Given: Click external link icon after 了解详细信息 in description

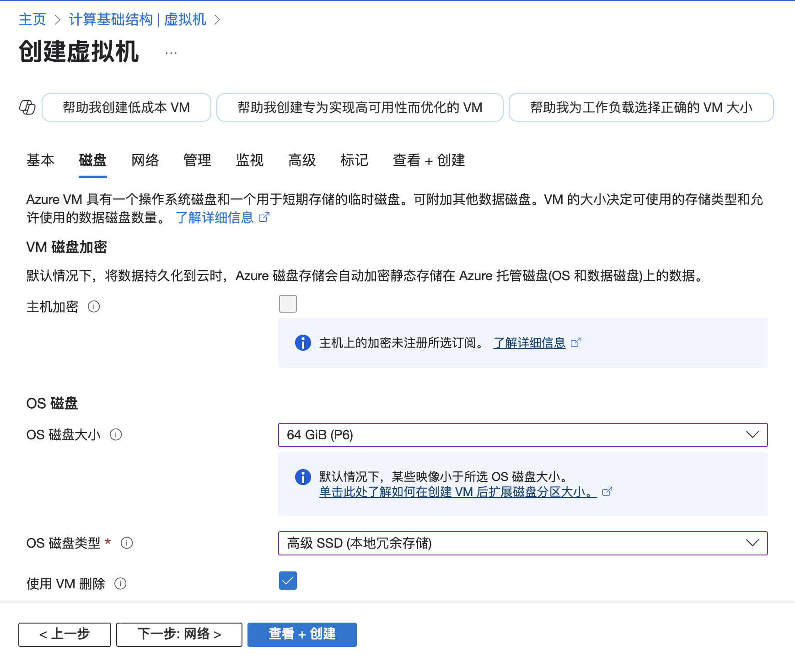Looking at the screenshot, I should pyautogui.click(x=264, y=218).
